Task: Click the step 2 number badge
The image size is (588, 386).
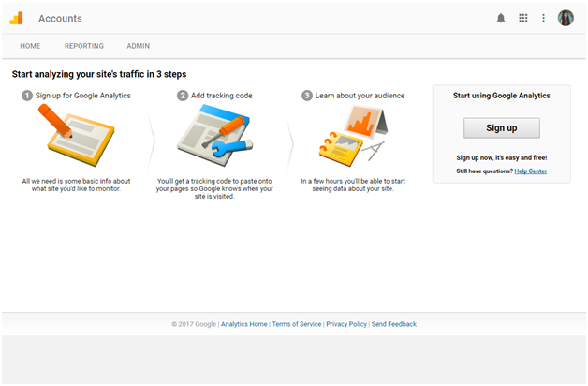Action: point(183,96)
